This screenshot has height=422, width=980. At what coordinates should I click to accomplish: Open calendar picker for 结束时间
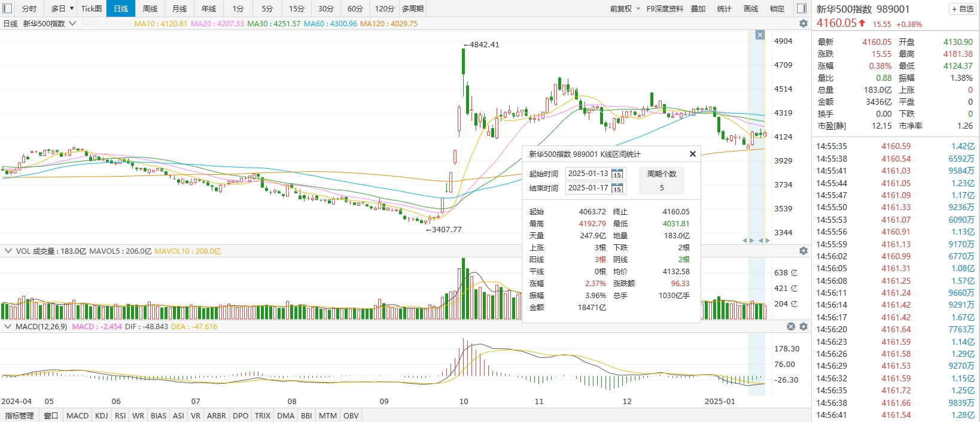pyautogui.click(x=617, y=189)
